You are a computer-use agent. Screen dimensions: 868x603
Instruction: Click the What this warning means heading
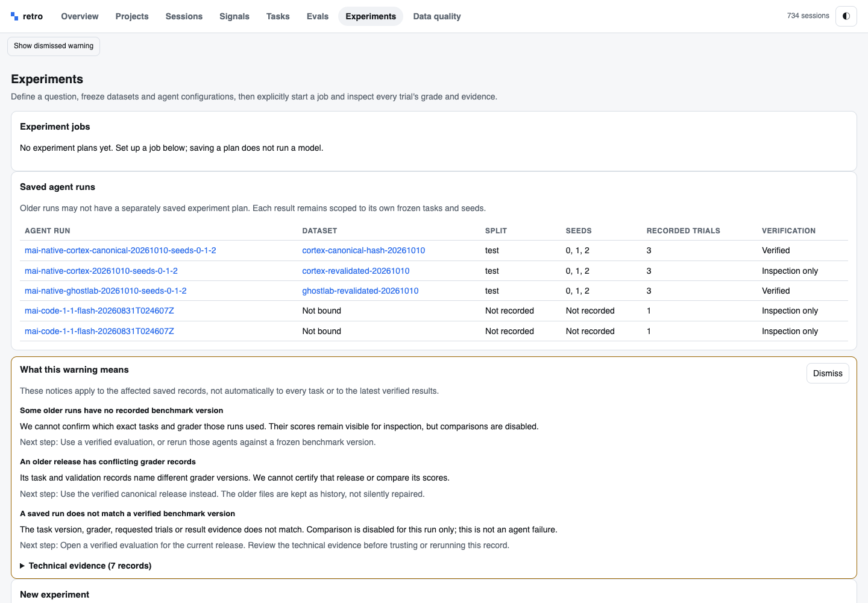click(74, 370)
